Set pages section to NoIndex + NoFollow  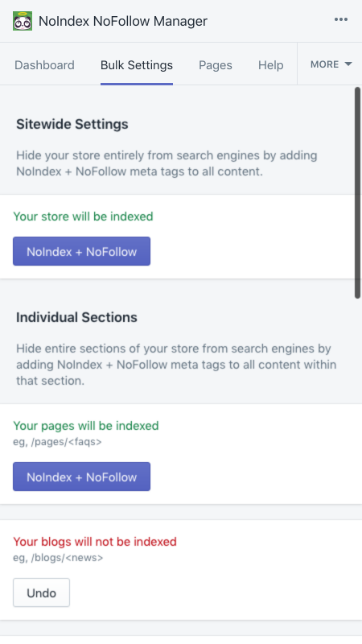pyautogui.click(x=82, y=477)
